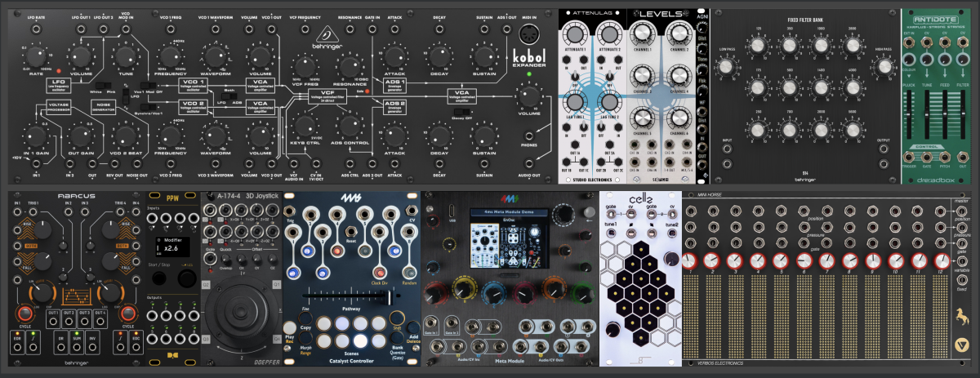Click the MIDI IN connector

[x=528, y=35]
